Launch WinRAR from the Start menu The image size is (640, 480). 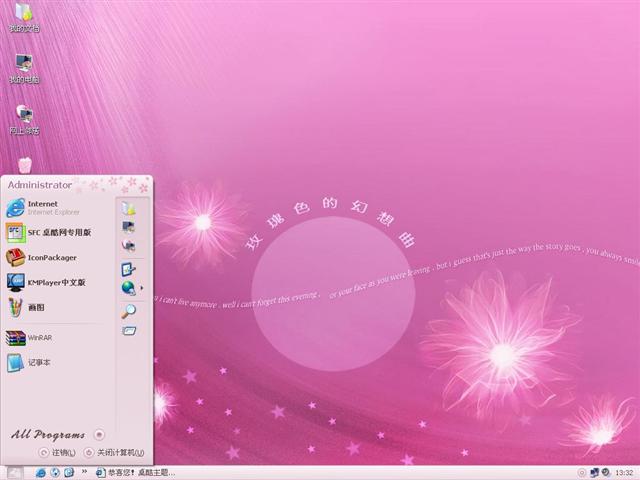pos(40,338)
